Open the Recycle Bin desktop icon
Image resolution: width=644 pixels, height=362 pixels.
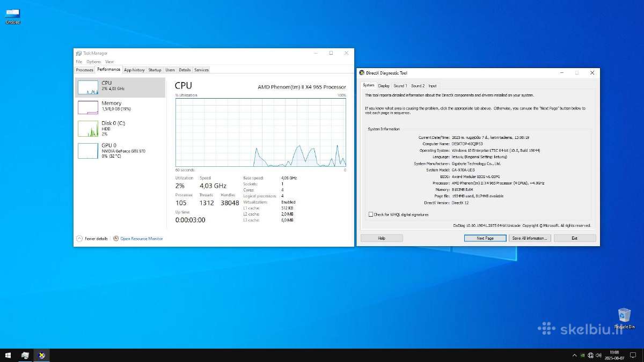pos(624,317)
